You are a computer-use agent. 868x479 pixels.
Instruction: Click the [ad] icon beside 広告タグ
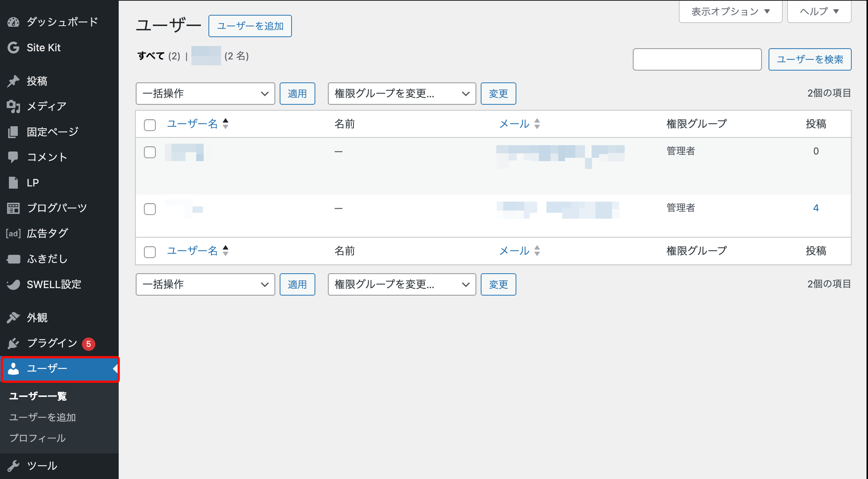pyautogui.click(x=13, y=234)
